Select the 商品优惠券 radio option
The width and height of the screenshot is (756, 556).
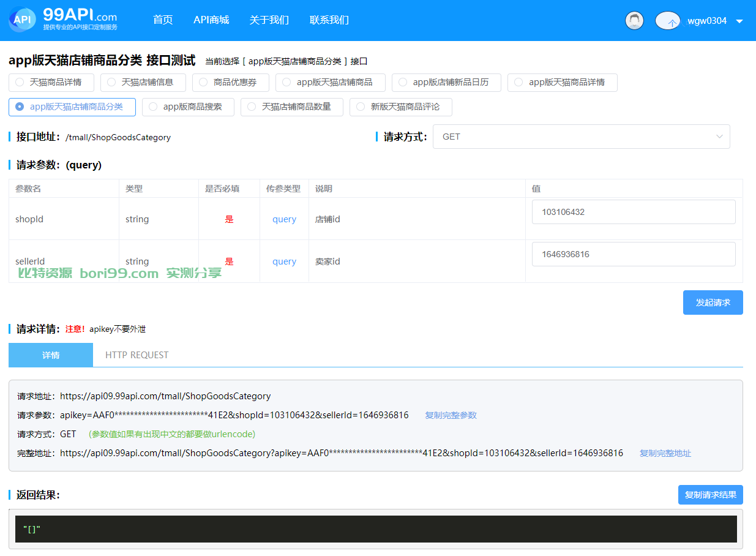pyautogui.click(x=231, y=82)
